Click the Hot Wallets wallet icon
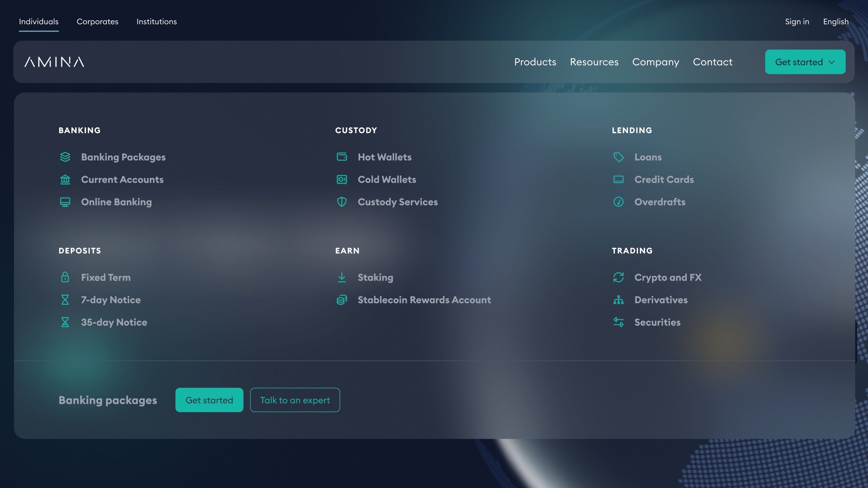 pyautogui.click(x=342, y=157)
